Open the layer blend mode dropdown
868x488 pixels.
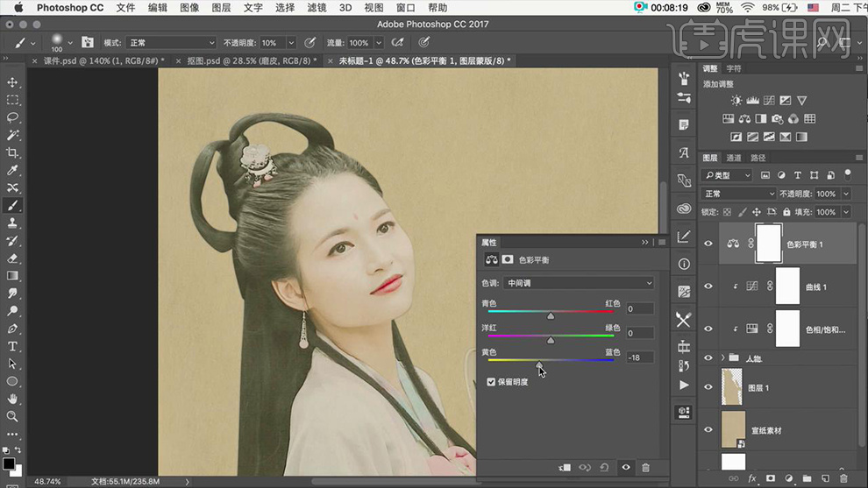tap(738, 194)
